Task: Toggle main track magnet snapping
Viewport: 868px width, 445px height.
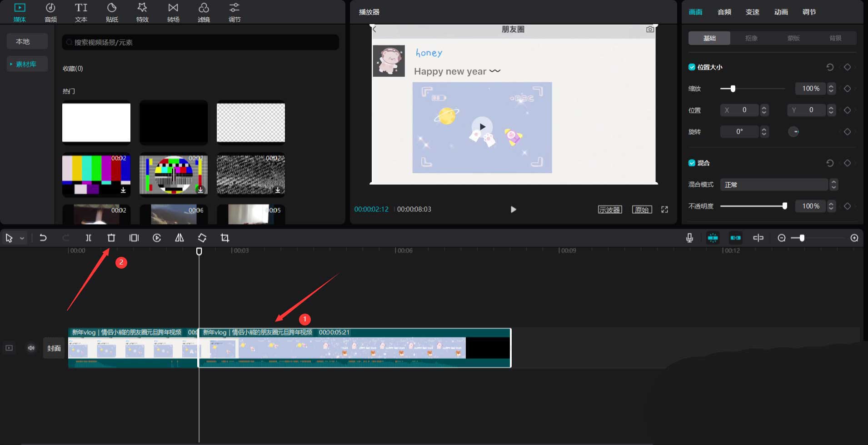Action: point(713,238)
